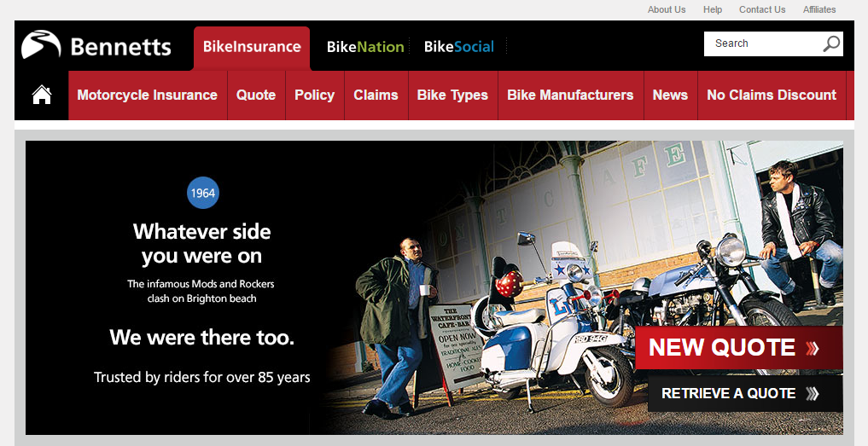Click the RETRIEVE A QUOTE button
868x446 pixels.
point(745,393)
